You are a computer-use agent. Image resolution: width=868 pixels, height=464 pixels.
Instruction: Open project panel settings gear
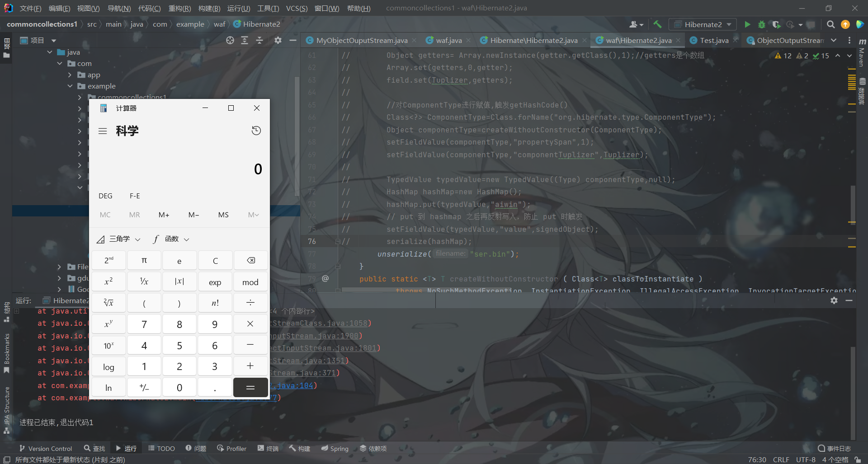278,40
